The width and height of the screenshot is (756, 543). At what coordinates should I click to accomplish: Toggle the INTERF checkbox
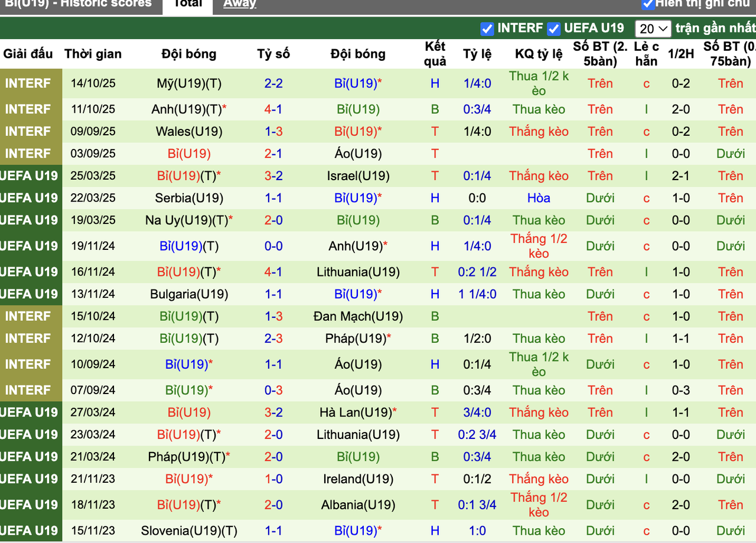487,28
